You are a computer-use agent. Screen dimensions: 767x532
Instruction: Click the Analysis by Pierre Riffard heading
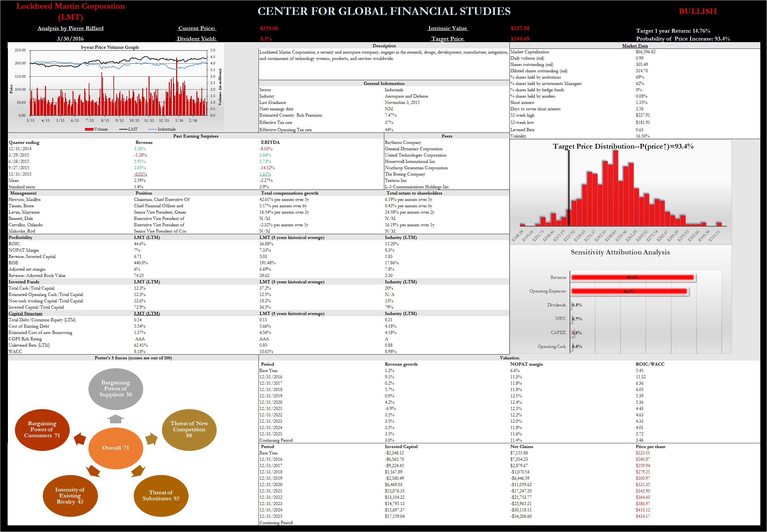(70, 28)
